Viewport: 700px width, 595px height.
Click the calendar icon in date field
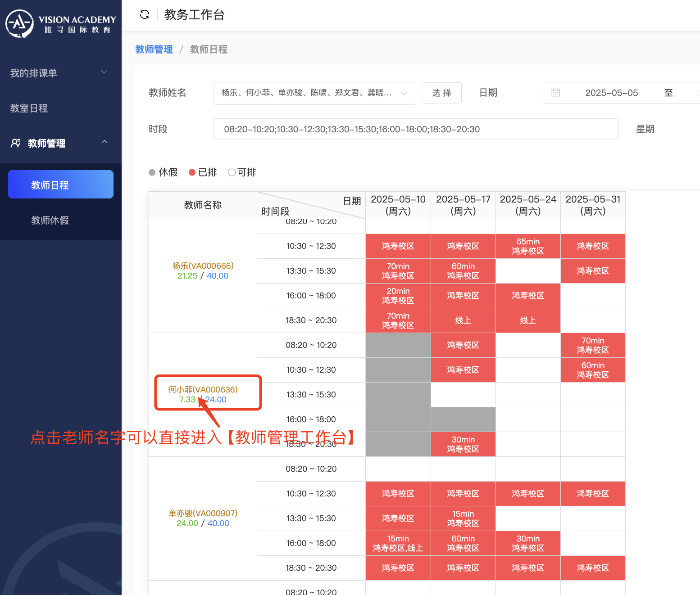[x=556, y=93]
